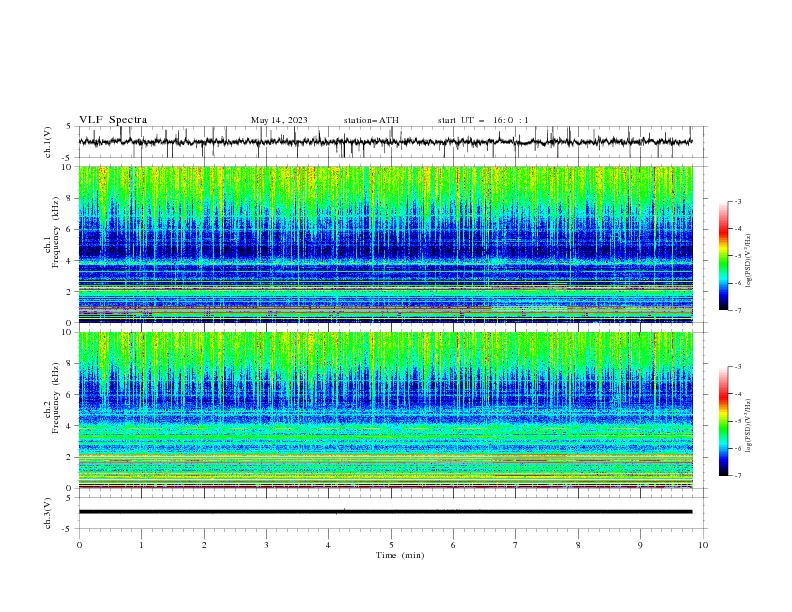Click the ch.2 spectrogram "4" kHz tick label

pyautogui.click(x=69, y=426)
